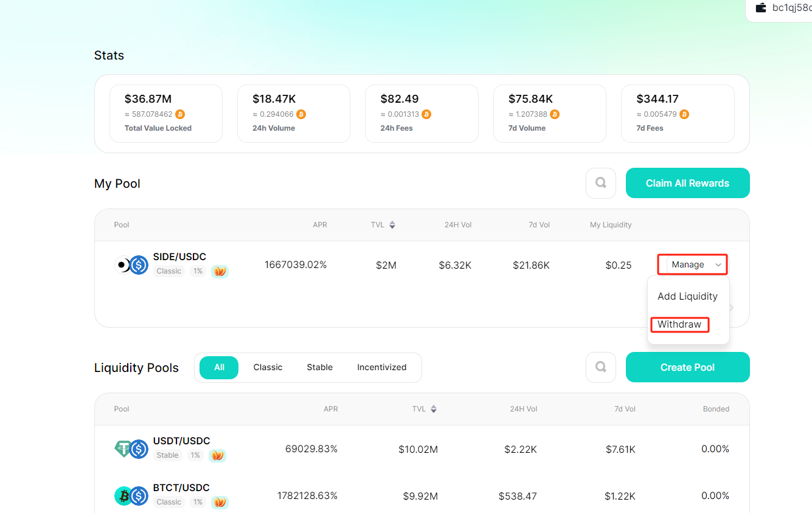
Task: Sort Liquidity Pools by TVL arrows
Action: point(434,409)
